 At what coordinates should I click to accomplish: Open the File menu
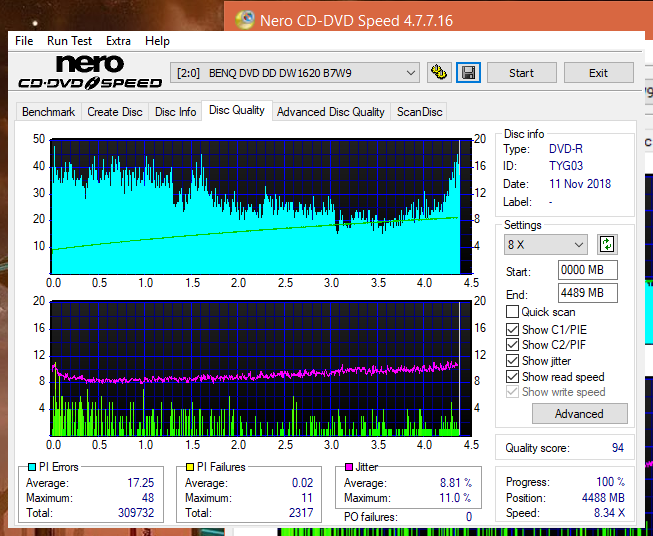tap(24, 41)
